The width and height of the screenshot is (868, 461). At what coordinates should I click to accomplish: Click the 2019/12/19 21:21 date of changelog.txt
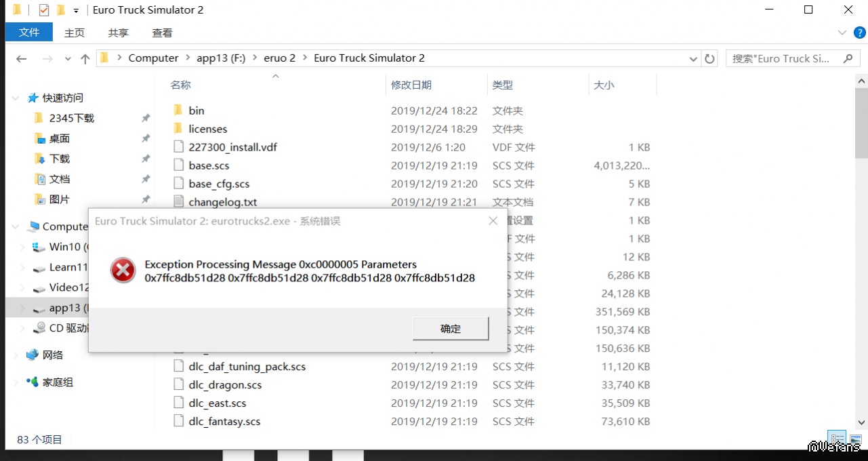point(434,202)
